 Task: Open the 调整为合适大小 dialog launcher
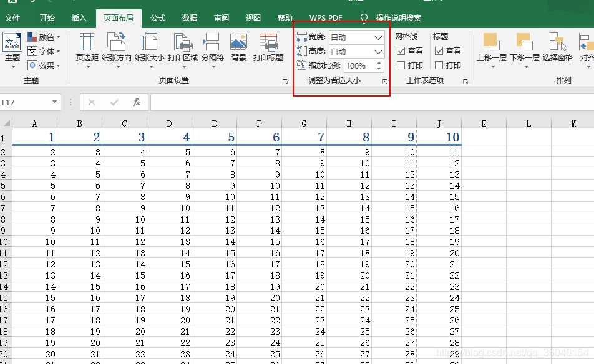pos(385,82)
